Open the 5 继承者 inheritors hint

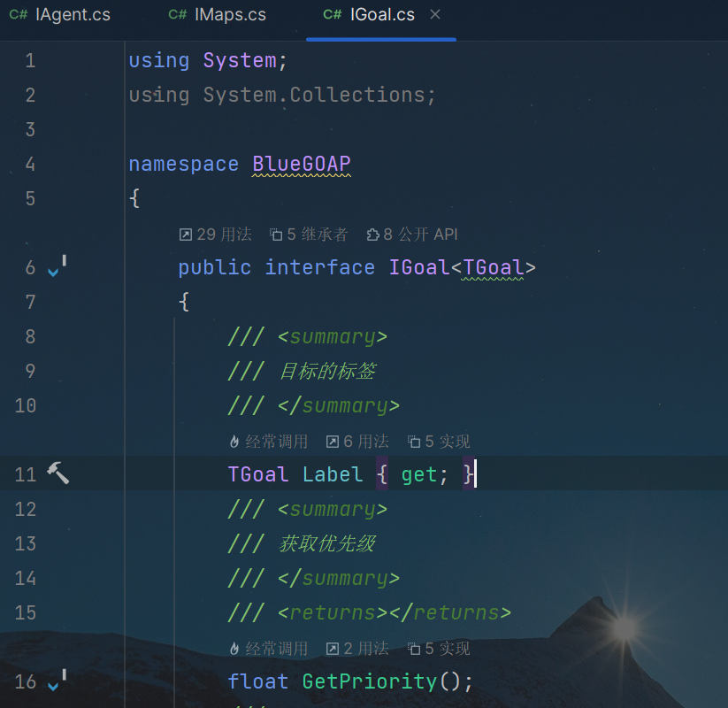[x=309, y=235]
